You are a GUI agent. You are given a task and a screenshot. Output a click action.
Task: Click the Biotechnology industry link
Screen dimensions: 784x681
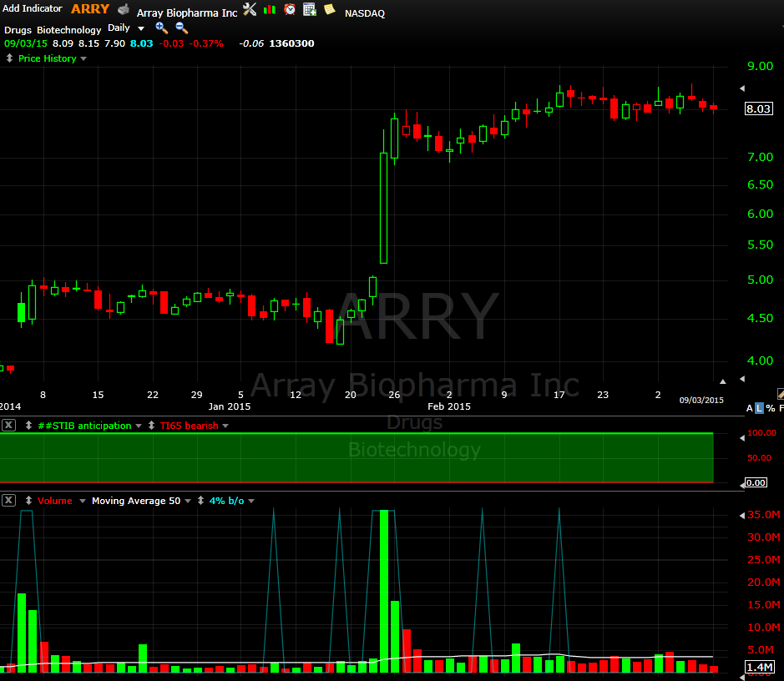(69, 30)
